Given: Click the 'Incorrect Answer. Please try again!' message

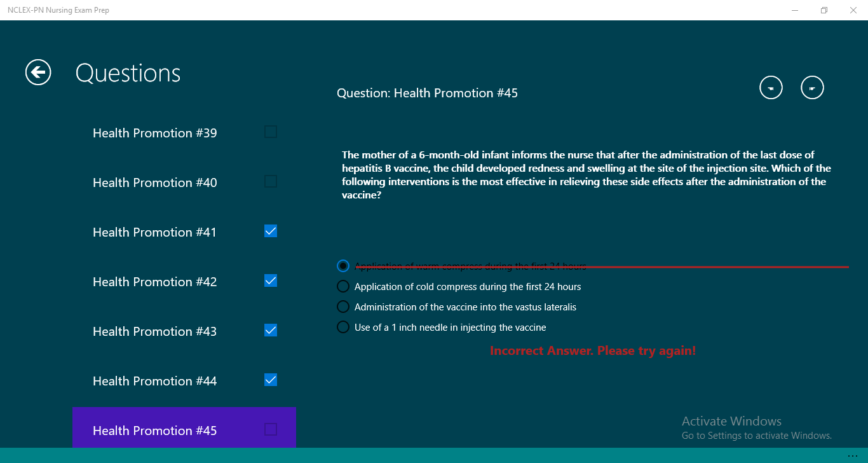Looking at the screenshot, I should [593, 350].
